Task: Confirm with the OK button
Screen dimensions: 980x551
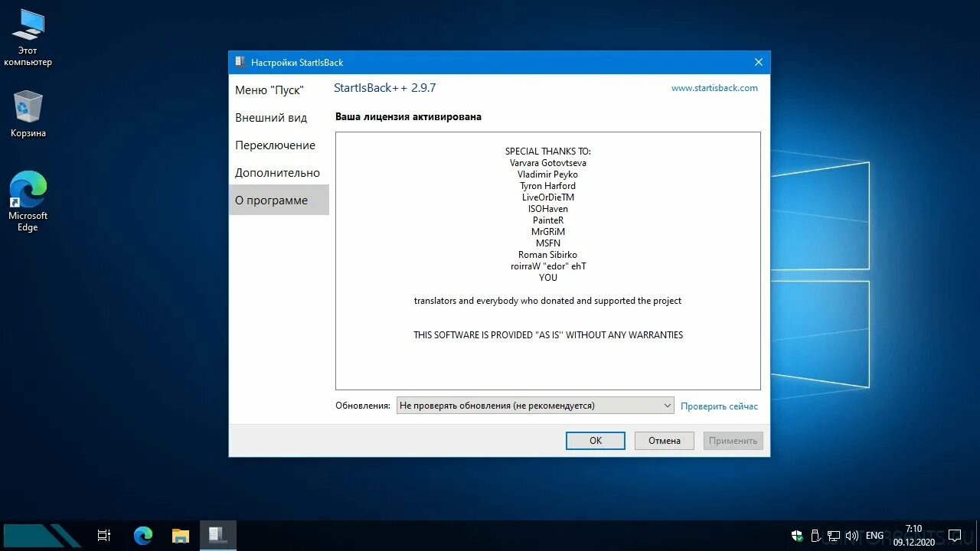Action: tap(596, 440)
